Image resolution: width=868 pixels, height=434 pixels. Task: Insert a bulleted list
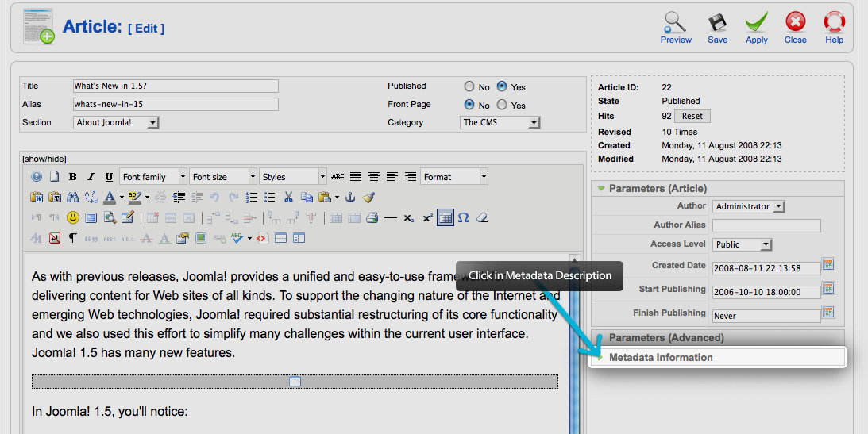click(269, 197)
